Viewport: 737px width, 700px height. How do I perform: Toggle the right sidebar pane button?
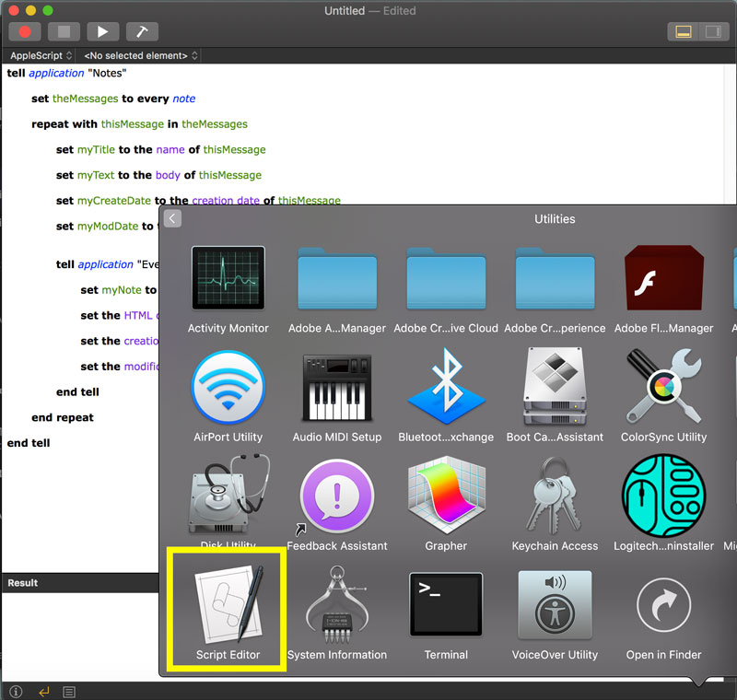[713, 32]
